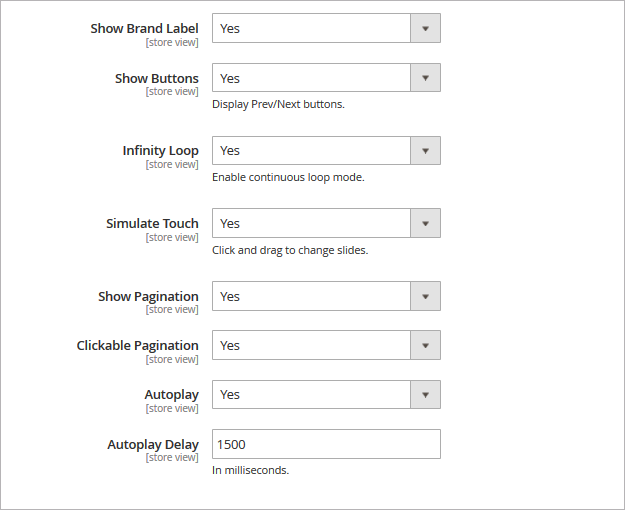Click the 'Enable continuous loop mode.' note
The height and width of the screenshot is (510, 625).
(288, 177)
